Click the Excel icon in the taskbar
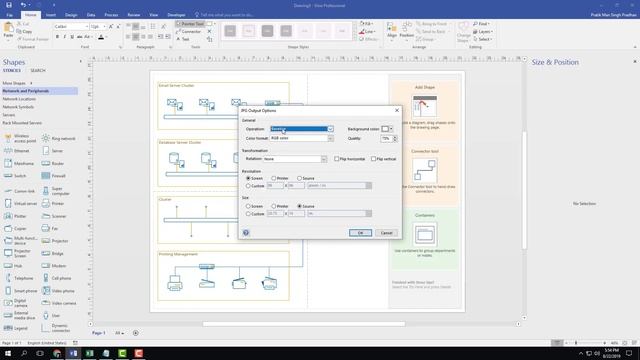Screen dimensions: 640x360 pyautogui.click(x=89, y=353)
